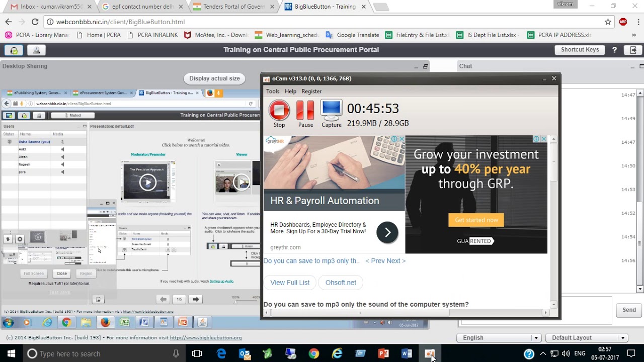The width and height of the screenshot is (644, 362).
Task: Expand the bookmarks overflow chevron
Action: point(634,35)
